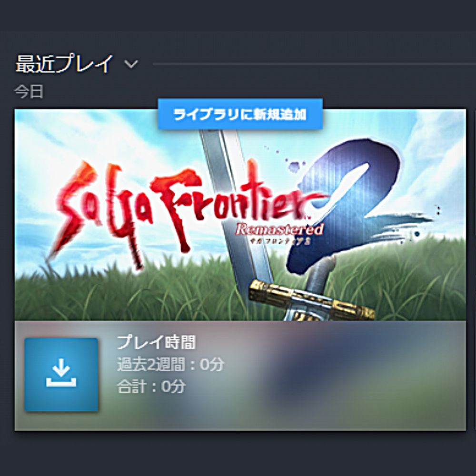
Task: Expand the chevron beside 最近プレイ
Action: point(131,64)
